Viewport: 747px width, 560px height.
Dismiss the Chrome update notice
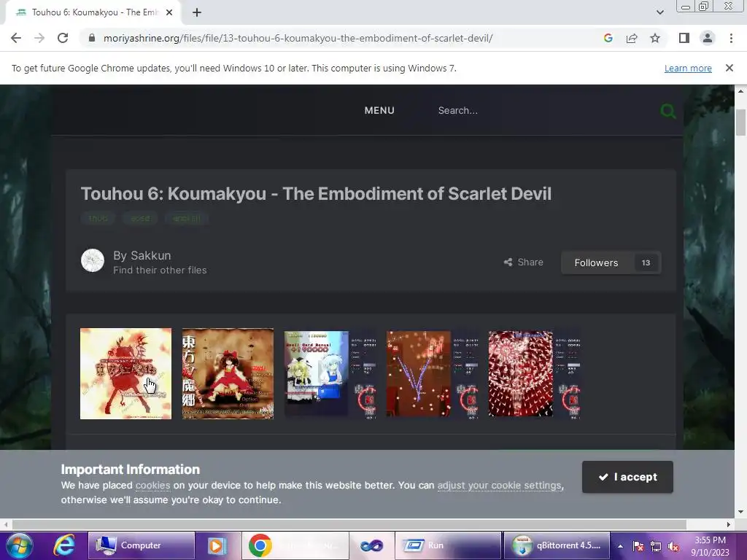729,68
